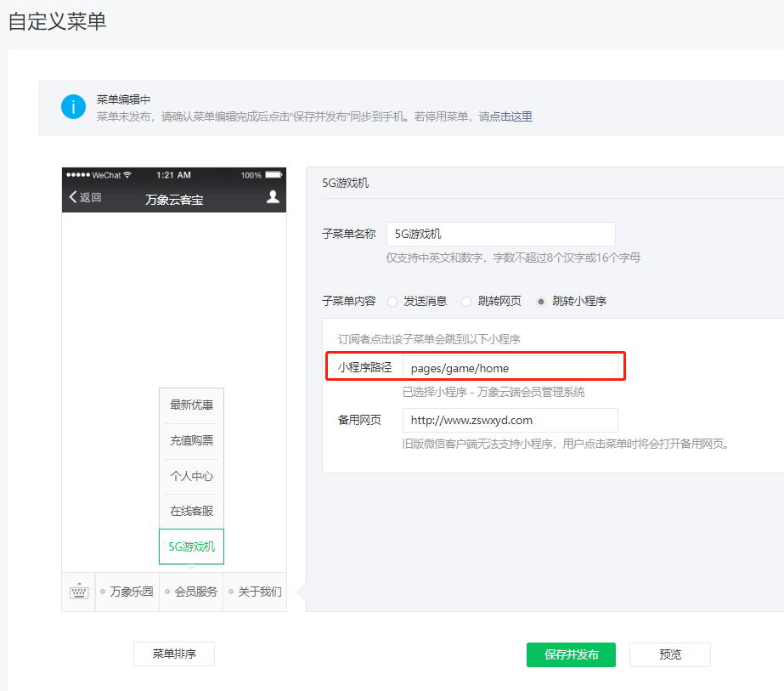Click the 保存并发布 button
The image size is (784, 691).
571,654
